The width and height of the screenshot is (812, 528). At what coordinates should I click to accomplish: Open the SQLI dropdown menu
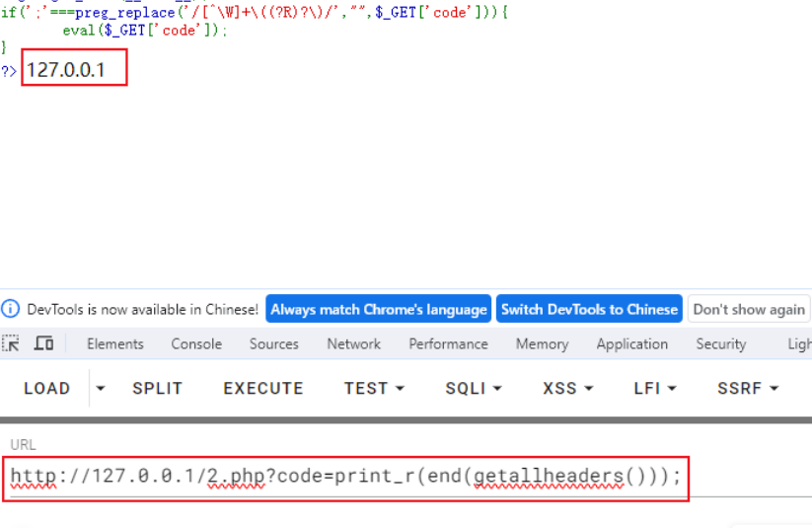click(474, 388)
